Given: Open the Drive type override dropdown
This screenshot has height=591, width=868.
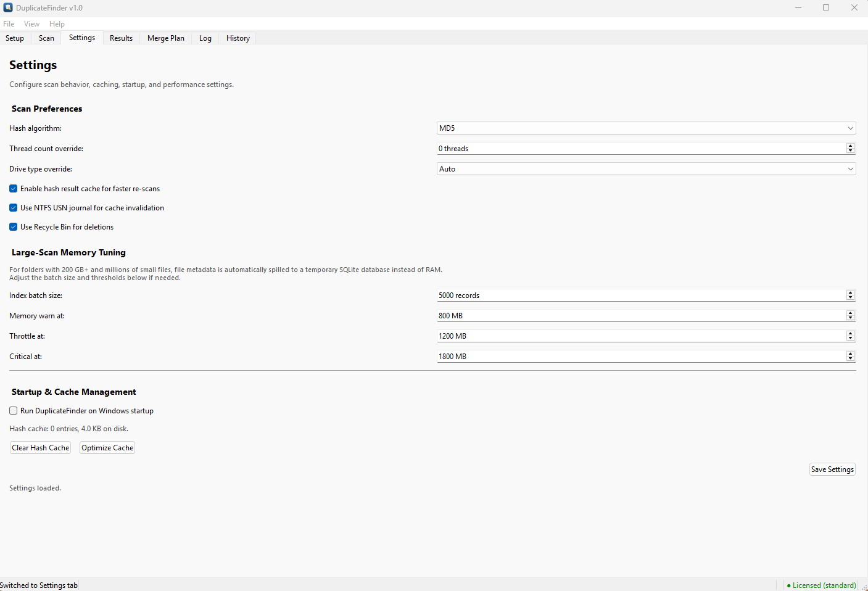Looking at the screenshot, I should [646, 169].
